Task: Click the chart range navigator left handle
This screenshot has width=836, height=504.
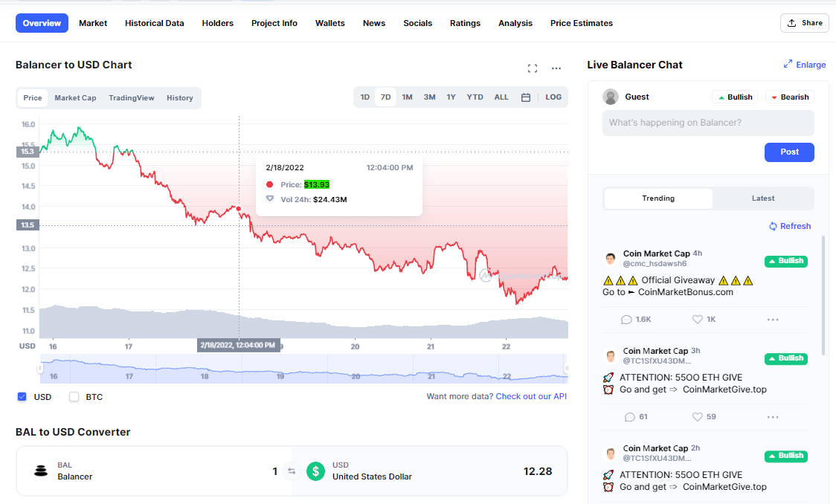Action: pyautogui.click(x=40, y=368)
